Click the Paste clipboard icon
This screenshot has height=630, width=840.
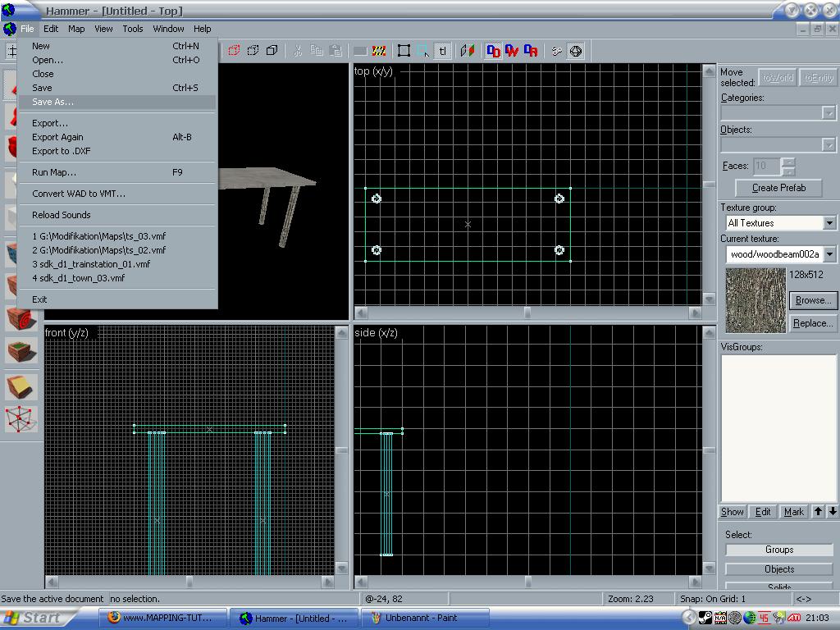[336, 51]
